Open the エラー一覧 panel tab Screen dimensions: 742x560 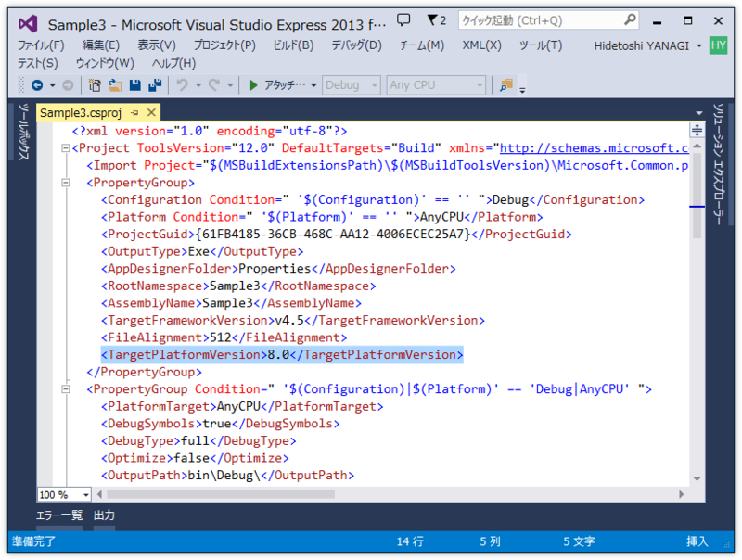point(59,515)
